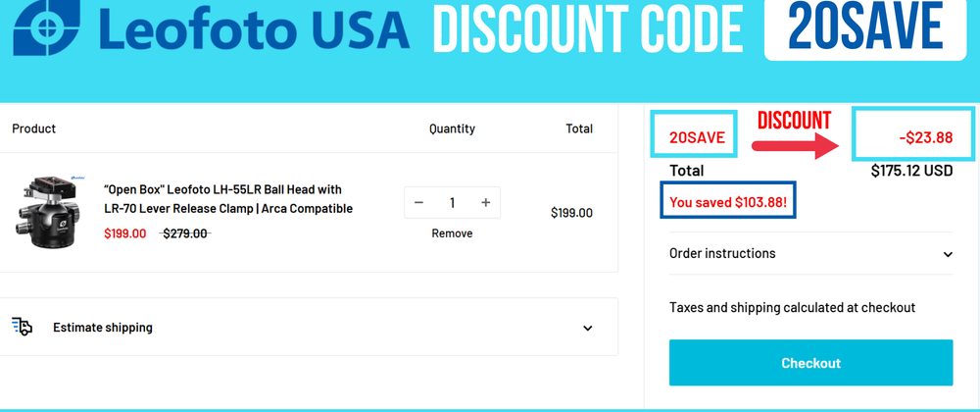Click the Checkout button
The height and width of the screenshot is (412, 980).
(x=810, y=363)
